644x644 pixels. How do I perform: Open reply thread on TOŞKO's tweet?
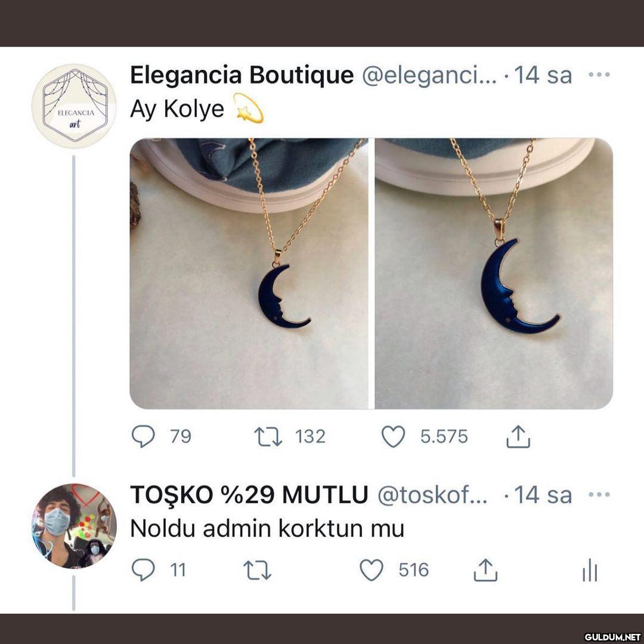tap(143, 571)
